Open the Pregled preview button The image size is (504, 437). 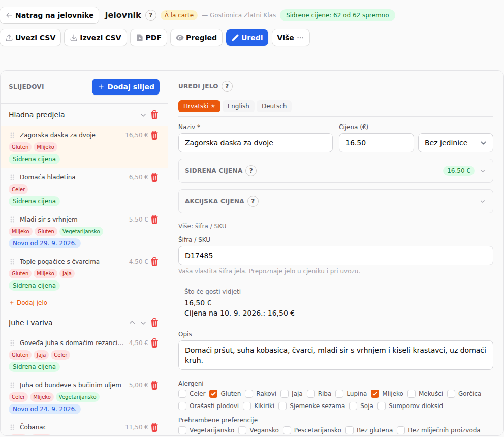point(196,38)
